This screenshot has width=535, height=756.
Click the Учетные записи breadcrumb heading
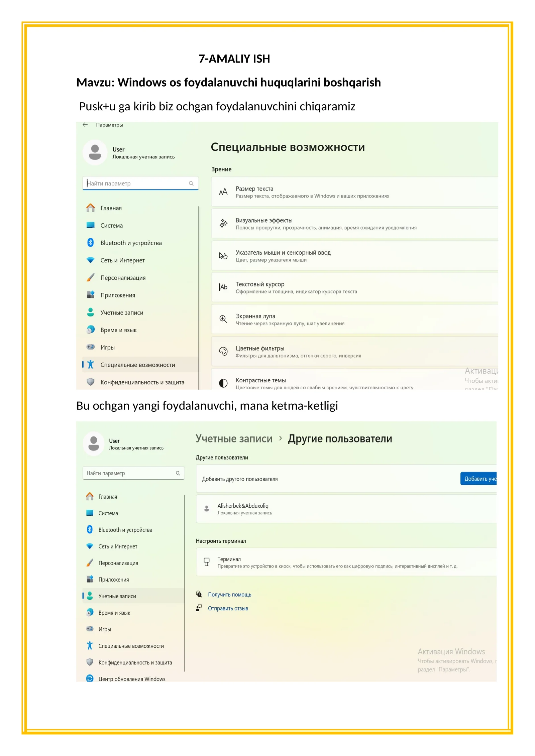(234, 438)
